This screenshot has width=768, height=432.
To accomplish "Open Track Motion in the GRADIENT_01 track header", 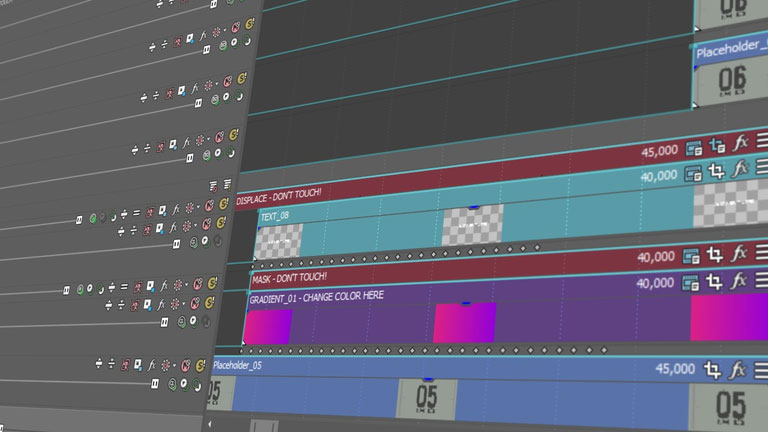I will pyautogui.click(x=147, y=305).
